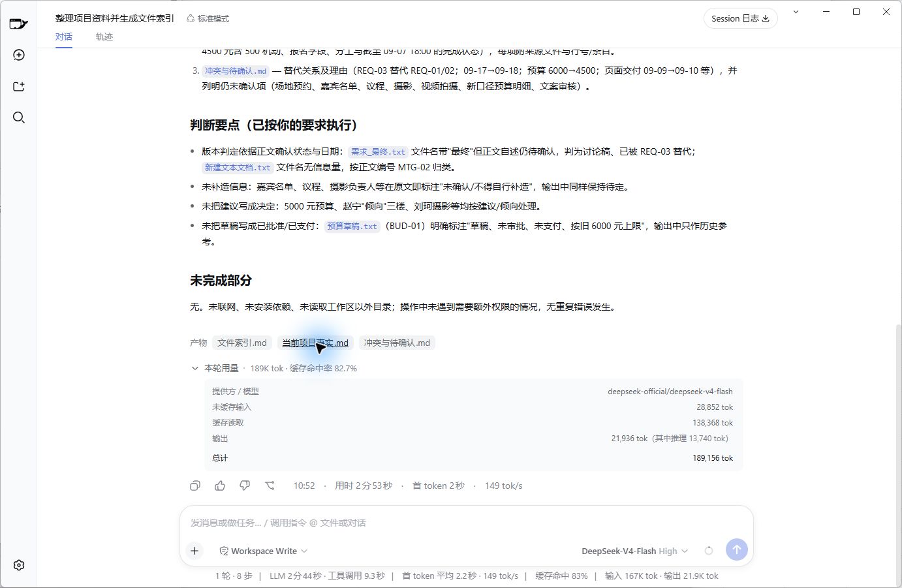The image size is (902, 588).
Task: Open search from the magnifier sidebar icon
Action: point(19,117)
